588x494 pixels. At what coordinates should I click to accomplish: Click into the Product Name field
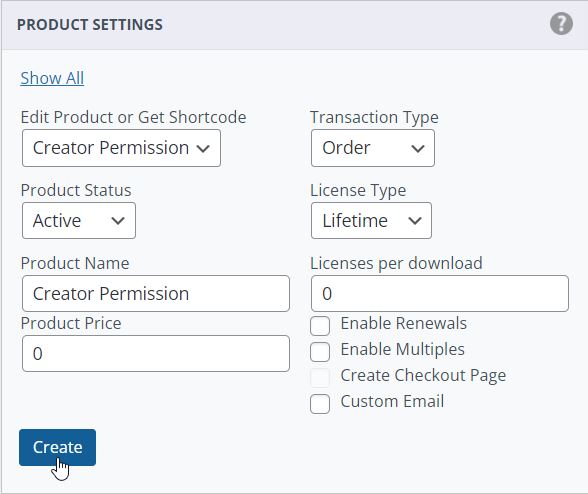point(156,293)
